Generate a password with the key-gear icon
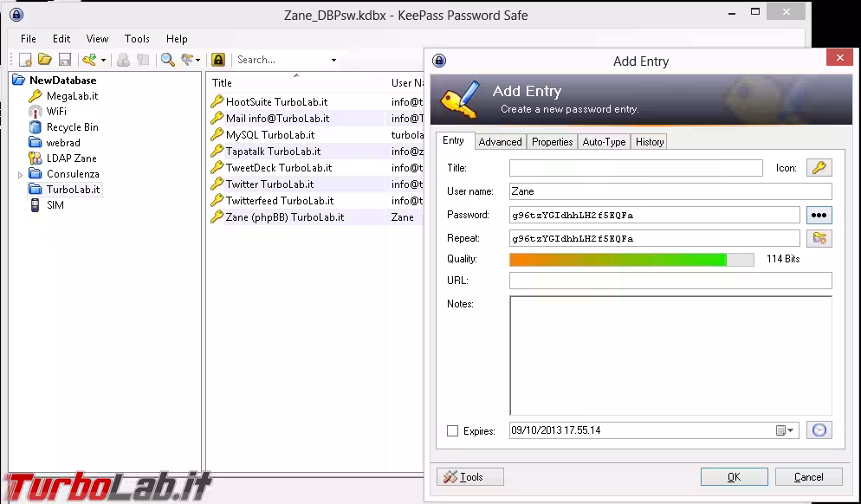This screenshot has height=504, width=861. [818, 238]
